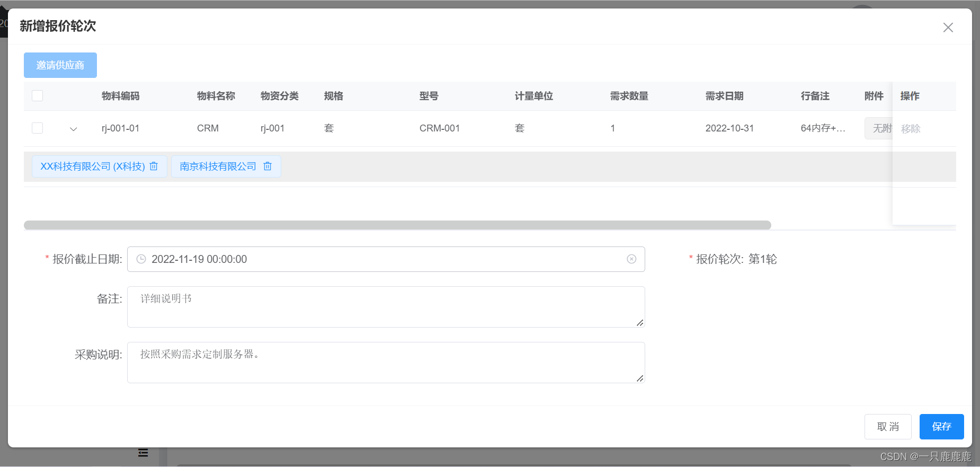Click the 采购说明 textarea resize handle
Viewport: 980px width, 467px height.
pyautogui.click(x=640, y=378)
